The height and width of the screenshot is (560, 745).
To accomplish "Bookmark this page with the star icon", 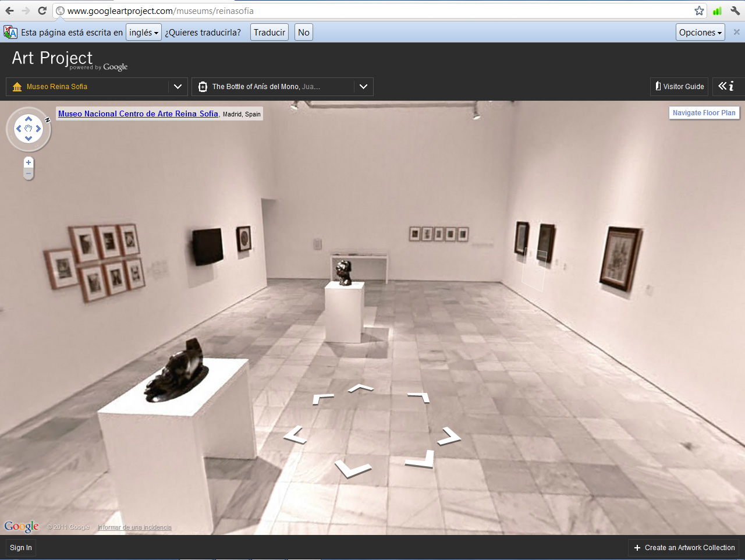I will (699, 10).
